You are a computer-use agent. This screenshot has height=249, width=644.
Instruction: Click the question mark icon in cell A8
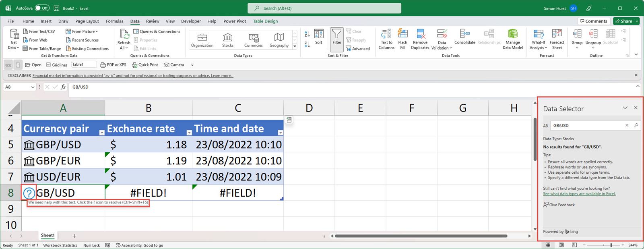29,193
